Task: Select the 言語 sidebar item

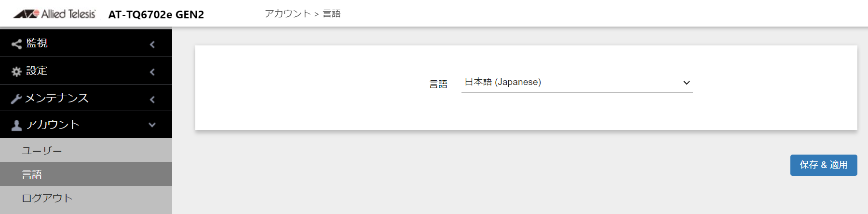Action: [x=86, y=174]
